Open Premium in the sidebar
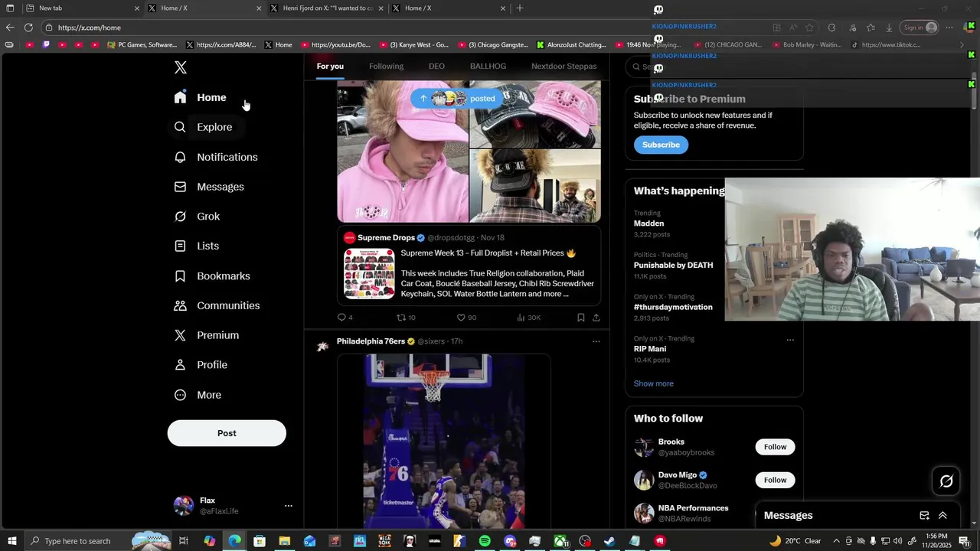 (x=207, y=335)
